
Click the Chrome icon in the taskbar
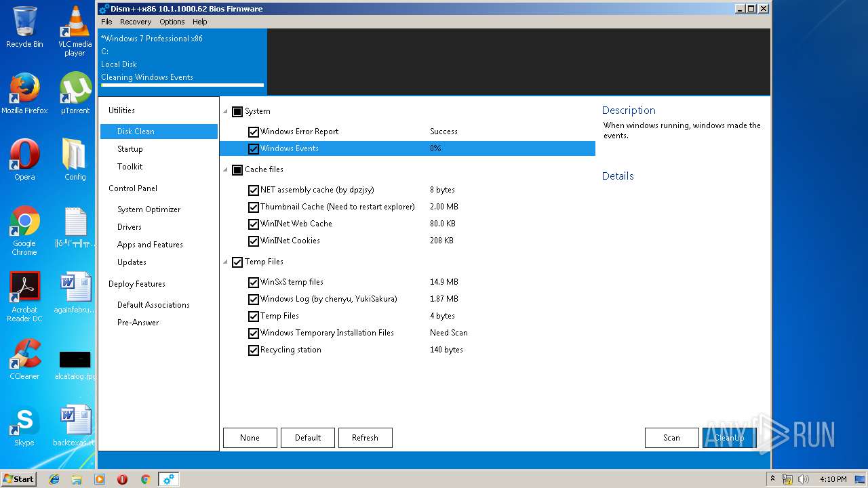point(145,479)
